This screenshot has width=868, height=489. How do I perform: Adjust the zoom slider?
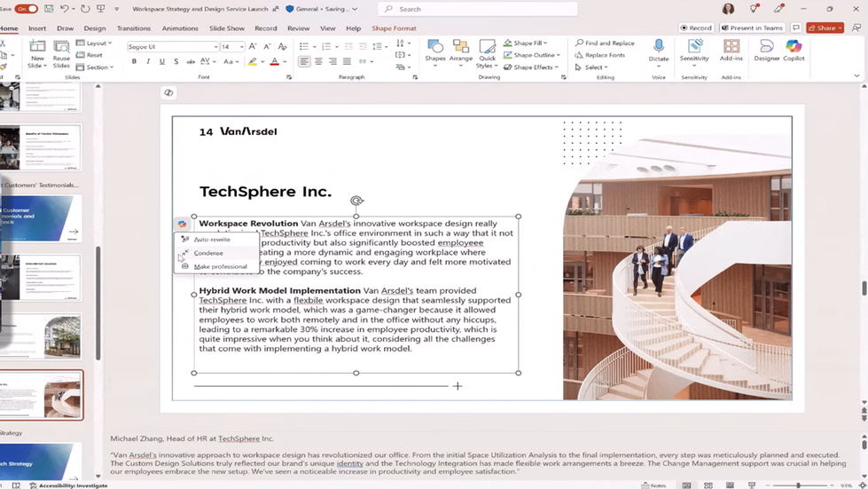798,485
